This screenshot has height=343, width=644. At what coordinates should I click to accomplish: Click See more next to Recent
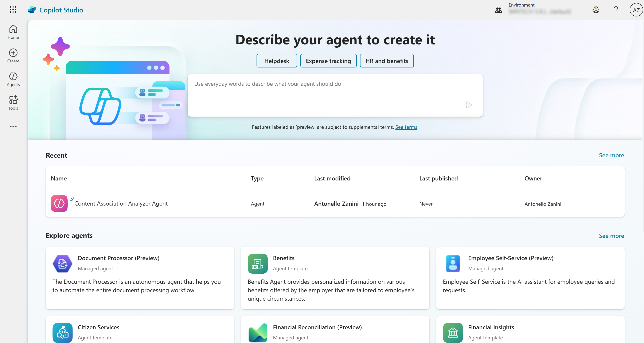[612, 155]
